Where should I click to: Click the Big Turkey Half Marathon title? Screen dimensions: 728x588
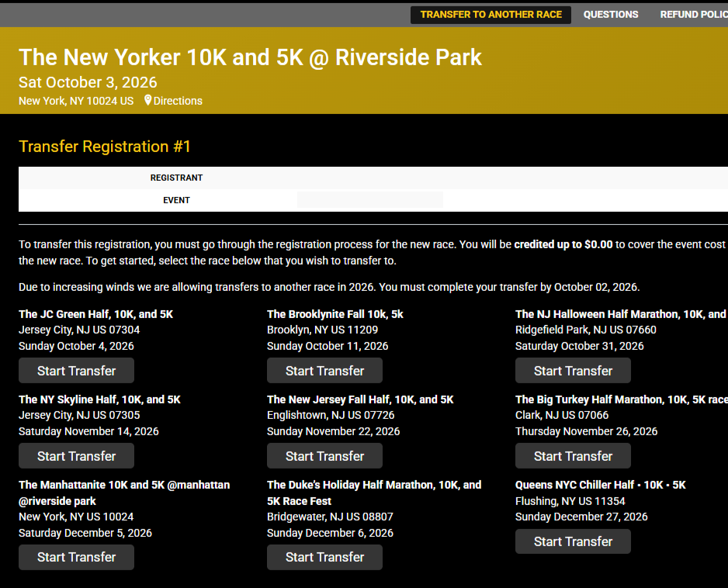(x=621, y=399)
